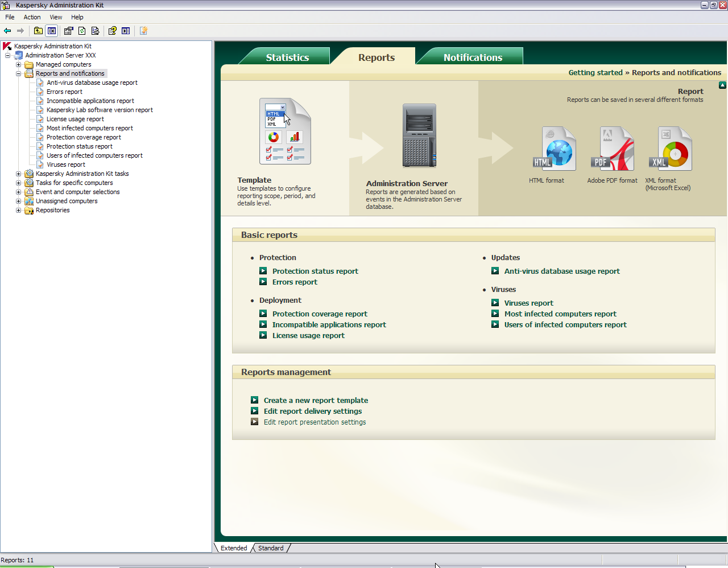Screen dimensions: 728x568
Task: Switch to the Statistics tab
Action: [x=287, y=57]
